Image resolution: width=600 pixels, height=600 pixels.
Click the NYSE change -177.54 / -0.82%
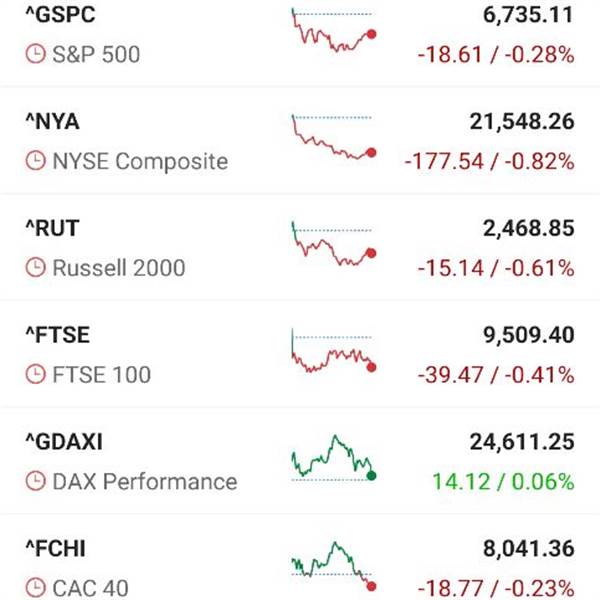tap(489, 161)
